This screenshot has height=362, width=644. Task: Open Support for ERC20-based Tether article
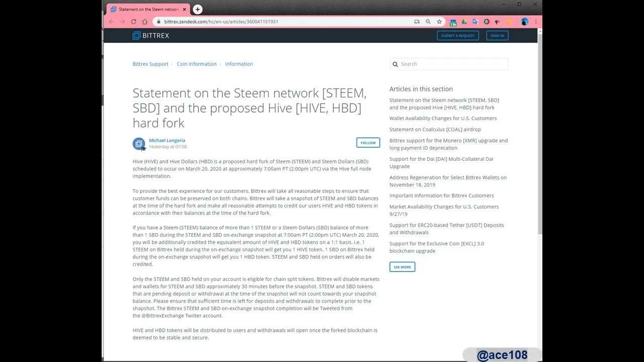447,229
